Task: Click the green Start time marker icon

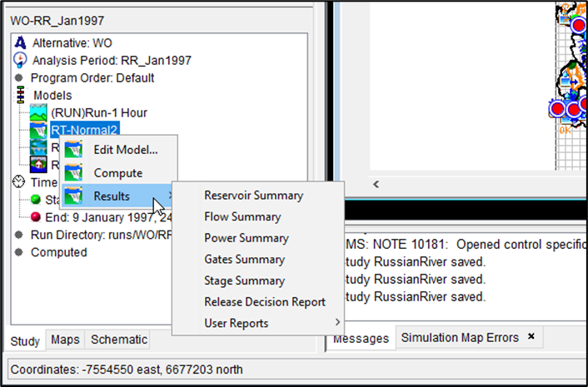Action: coord(36,200)
